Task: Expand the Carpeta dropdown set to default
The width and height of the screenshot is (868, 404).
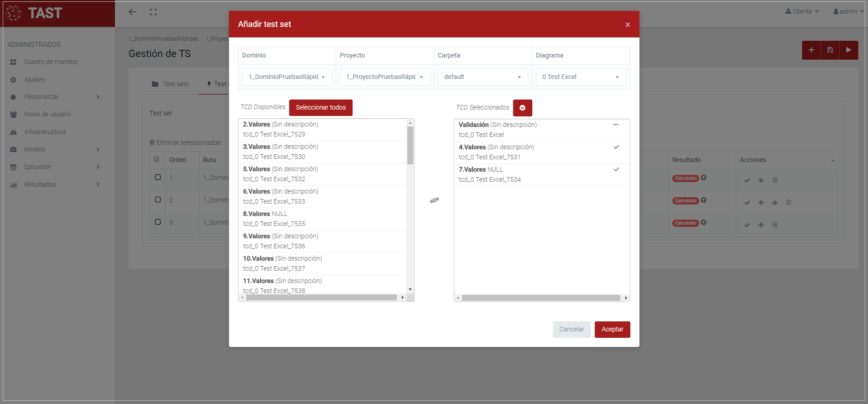Action: click(x=482, y=77)
